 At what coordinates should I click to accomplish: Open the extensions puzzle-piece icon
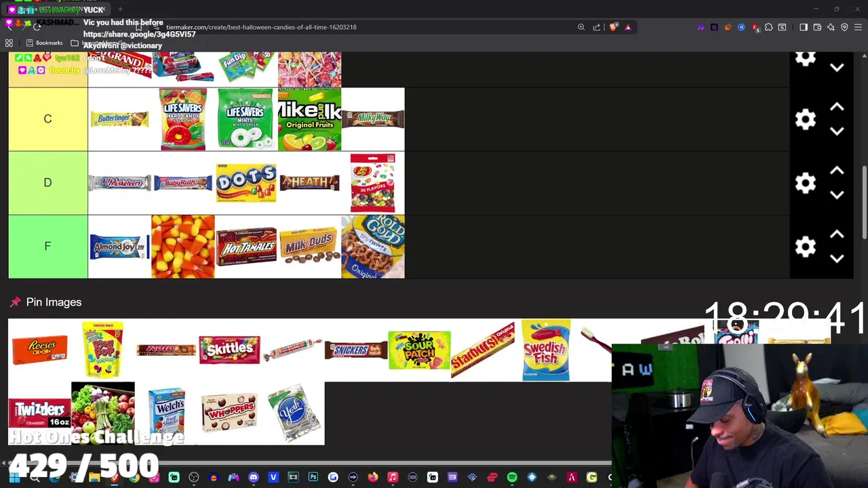pos(768,27)
